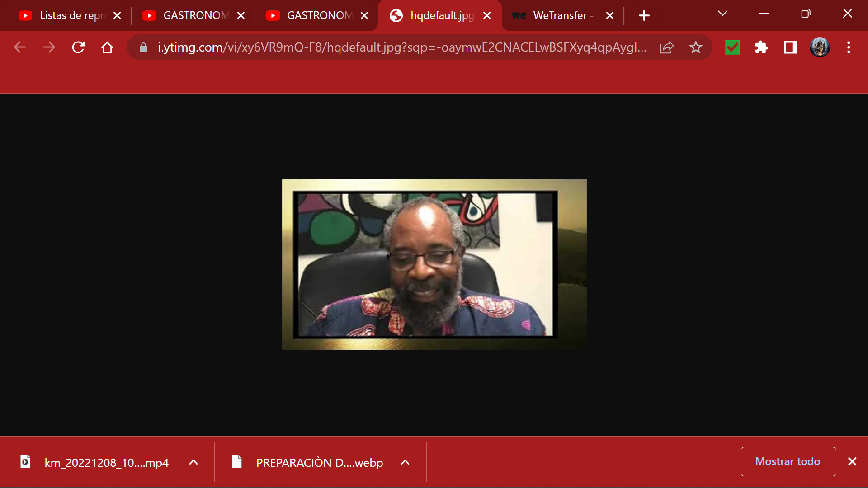Reload the current page
This screenshot has width=868, height=488.
pyautogui.click(x=78, y=47)
